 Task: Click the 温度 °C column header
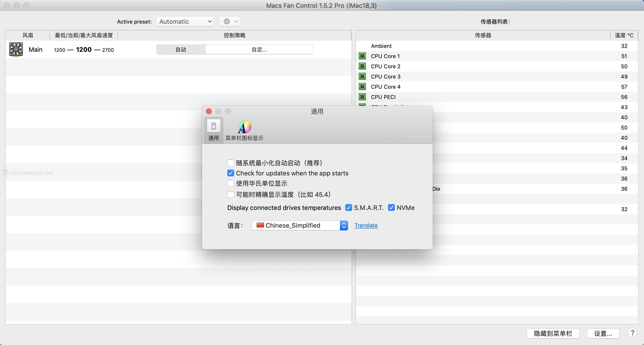624,35
